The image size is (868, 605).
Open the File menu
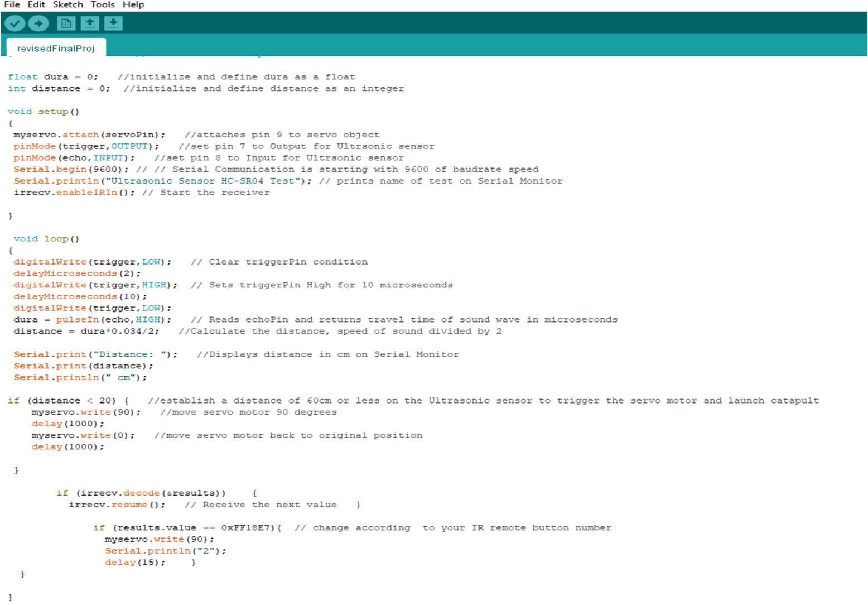click(12, 4)
